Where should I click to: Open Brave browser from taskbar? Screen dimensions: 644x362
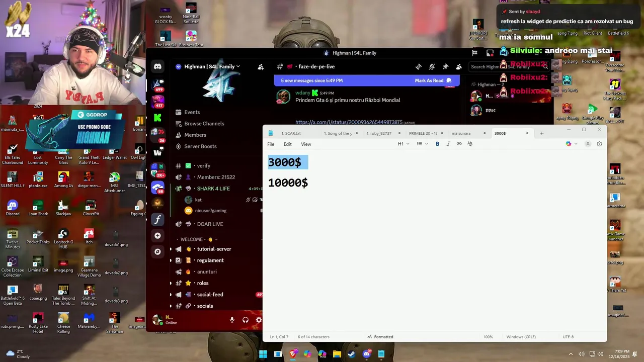click(x=293, y=354)
